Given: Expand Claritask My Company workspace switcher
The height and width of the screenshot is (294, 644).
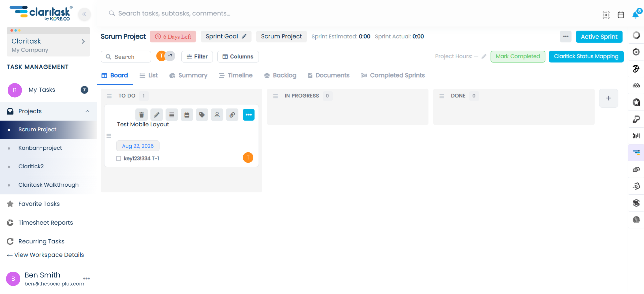Looking at the screenshot, I should click(x=48, y=45).
